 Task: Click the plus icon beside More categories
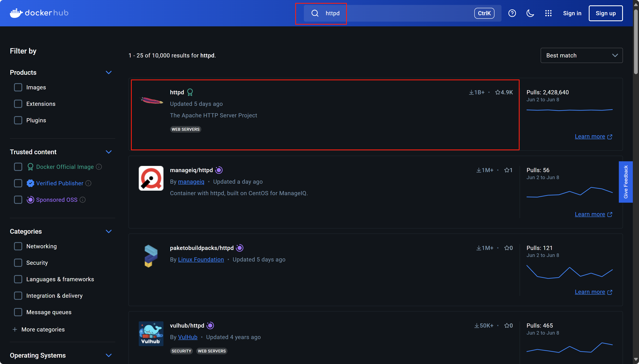[x=15, y=329]
